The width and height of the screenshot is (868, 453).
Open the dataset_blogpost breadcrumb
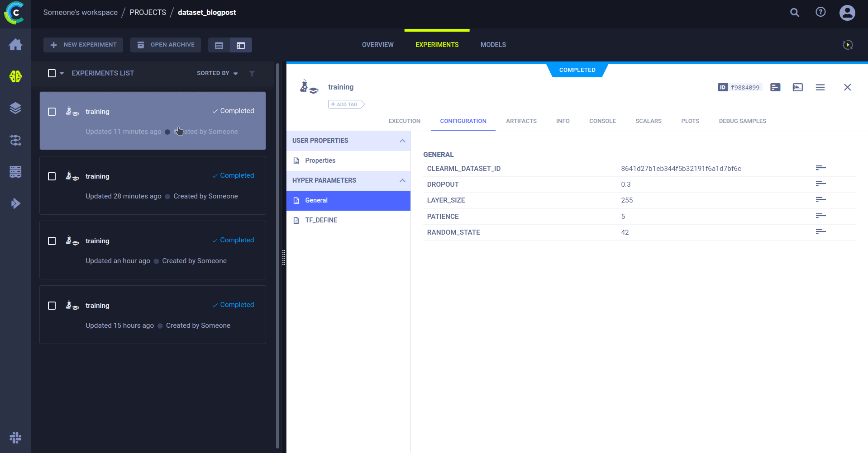(x=207, y=12)
